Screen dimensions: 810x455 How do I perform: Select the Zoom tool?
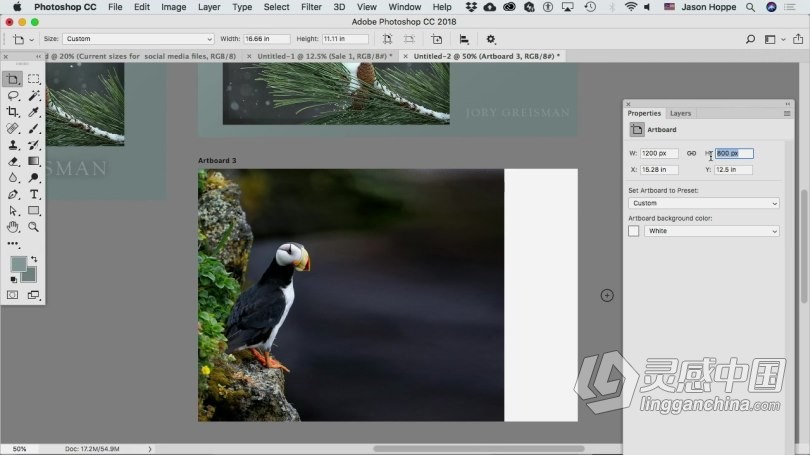pos(34,227)
